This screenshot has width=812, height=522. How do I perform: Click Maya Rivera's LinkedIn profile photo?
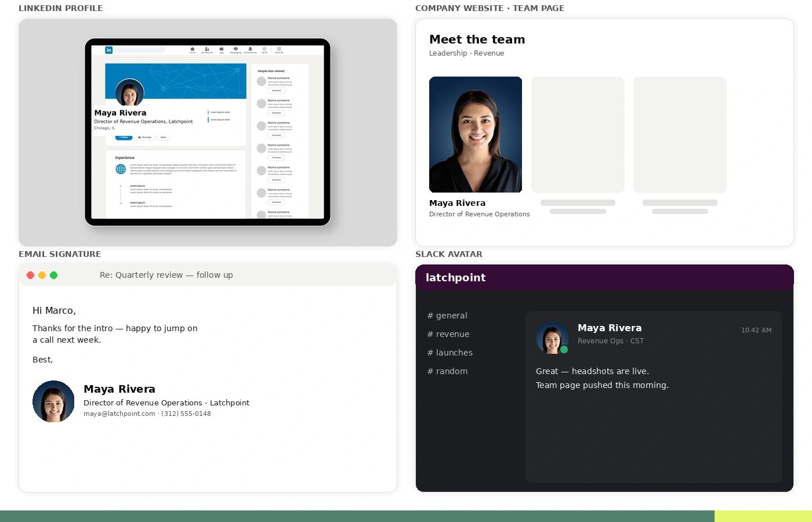click(x=129, y=92)
